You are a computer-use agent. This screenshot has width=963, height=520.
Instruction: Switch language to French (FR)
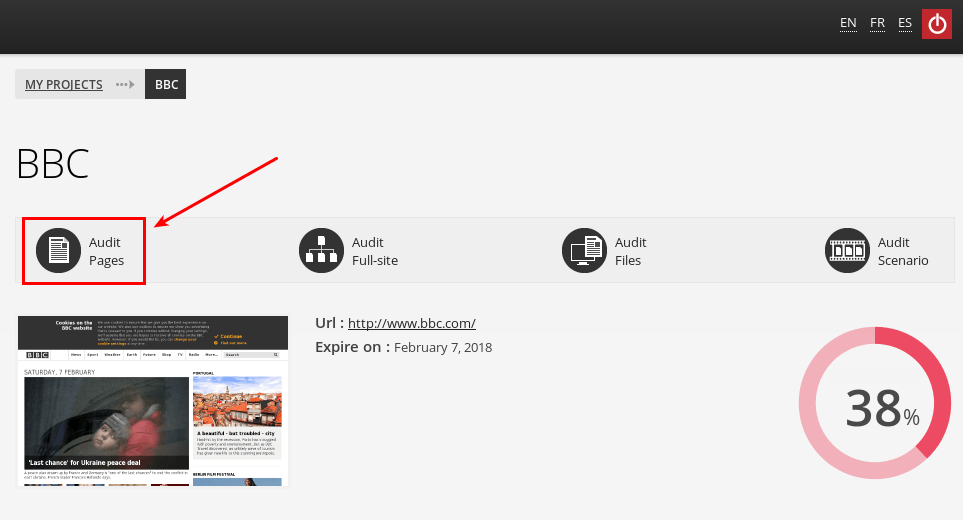click(877, 23)
